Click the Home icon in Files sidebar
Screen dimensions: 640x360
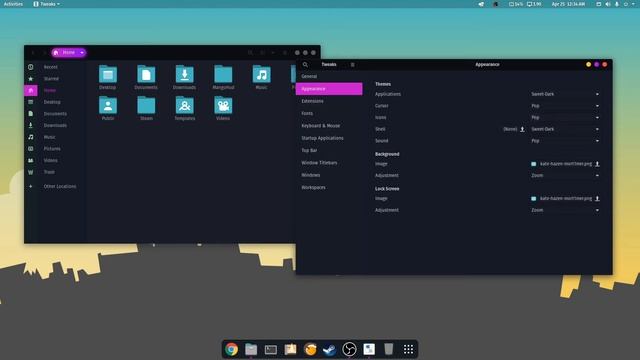(x=31, y=90)
